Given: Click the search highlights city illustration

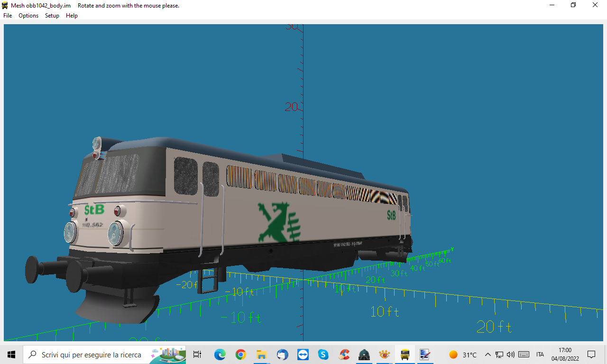Looking at the screenshot, I should click(167, 355).
